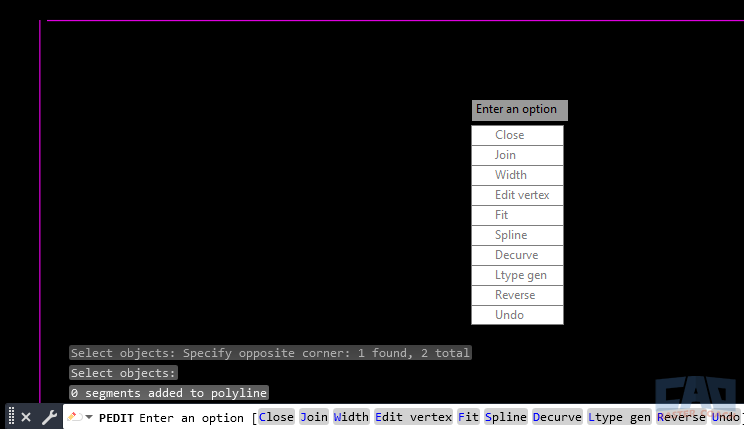This screenshot has width=744, height=429.
Task: Click Edit vertex keyword in command line
Action: (413, 417)
